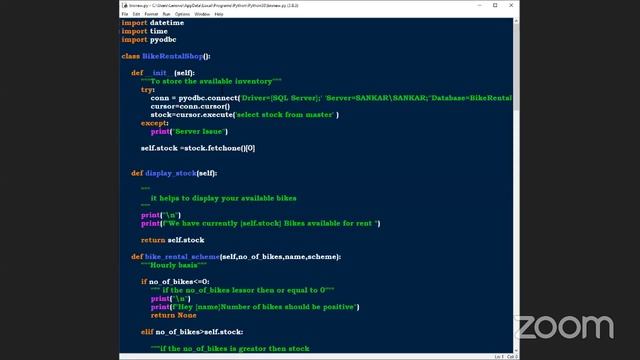Click the scrollbar down arrow
This screenshot has height=360, width=640.
coord(516,350)
